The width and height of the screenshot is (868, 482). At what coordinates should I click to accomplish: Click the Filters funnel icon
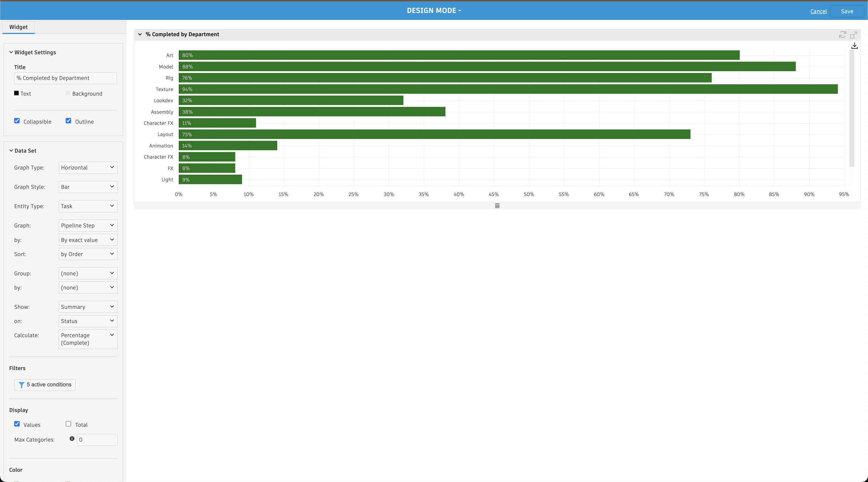21,385
